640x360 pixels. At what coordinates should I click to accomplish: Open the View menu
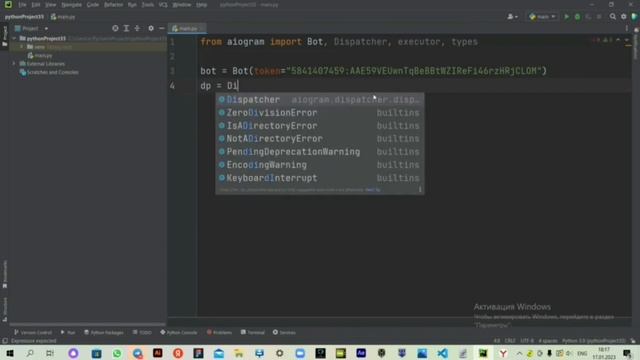click(50, 5)
